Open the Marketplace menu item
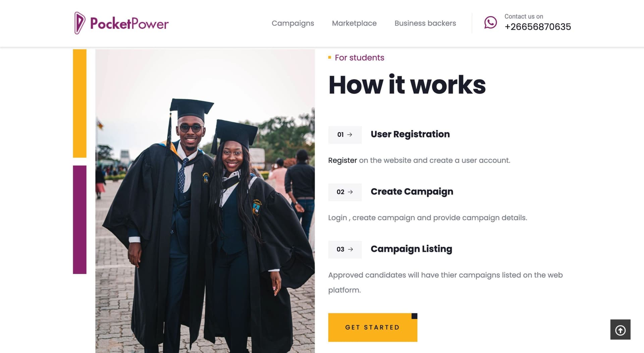644x353 pixels. click(354, 23)
